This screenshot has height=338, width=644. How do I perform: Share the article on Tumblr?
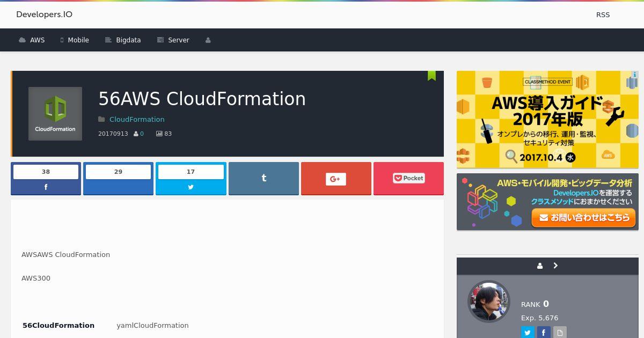pos(264,178)
